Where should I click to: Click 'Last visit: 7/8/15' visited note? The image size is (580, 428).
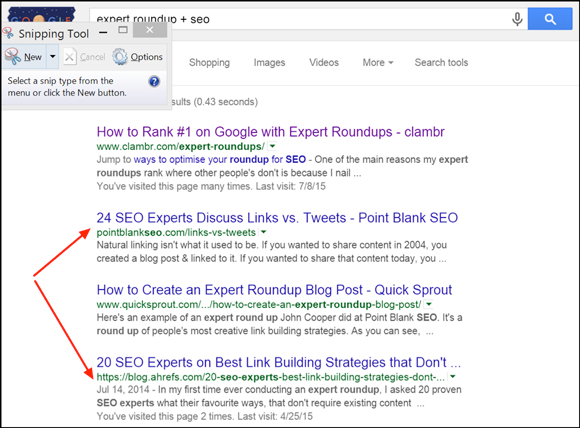pos(290,186)
